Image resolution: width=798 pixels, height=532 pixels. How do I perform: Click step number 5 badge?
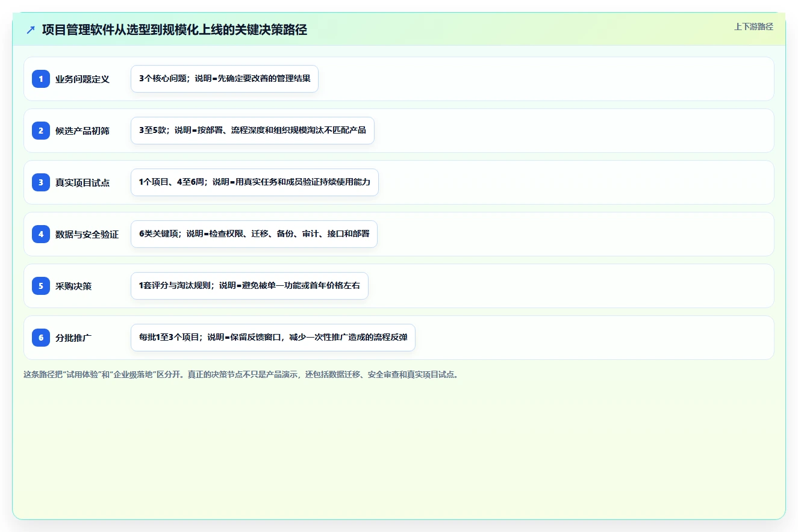click(x=41, y=286)
